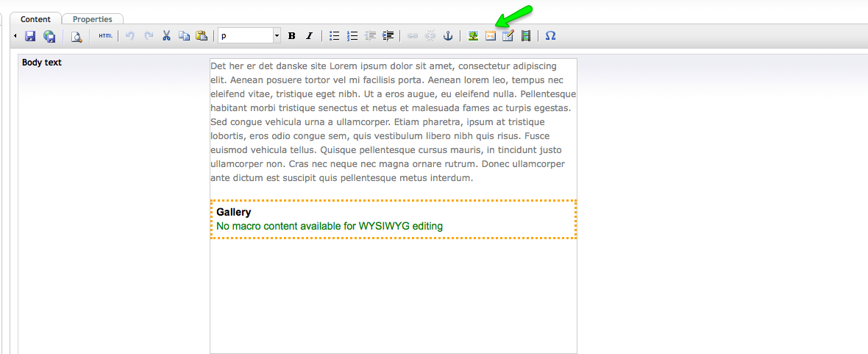Open the page preview magnifier icon
The width and height of the screenshot is (868, 354).
tap(76, 36)
